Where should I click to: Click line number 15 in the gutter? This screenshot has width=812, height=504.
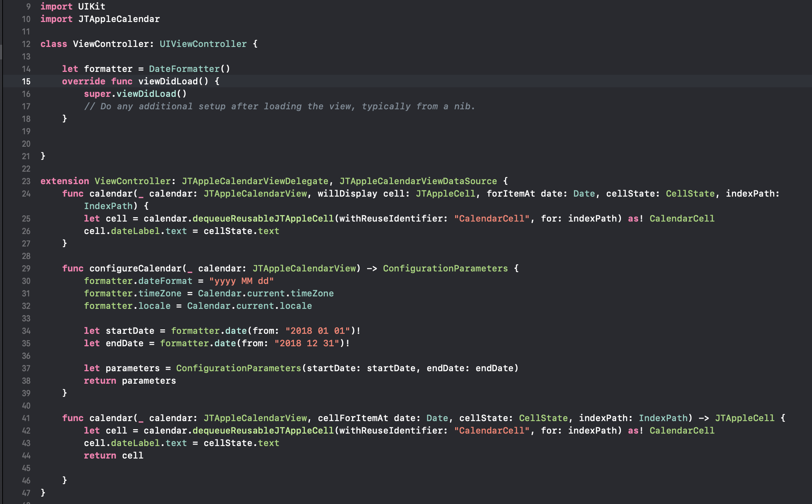pyautogui.click(x=26, y=81)
